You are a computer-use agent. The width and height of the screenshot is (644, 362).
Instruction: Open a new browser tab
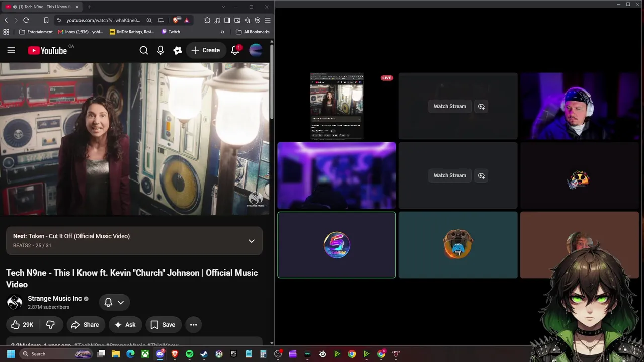tap(89, 7)
